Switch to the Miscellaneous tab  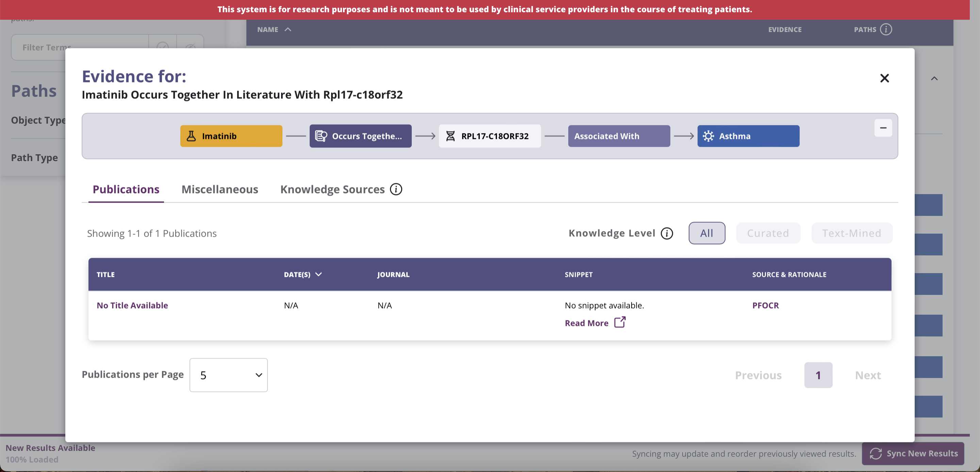coord(219,189)
